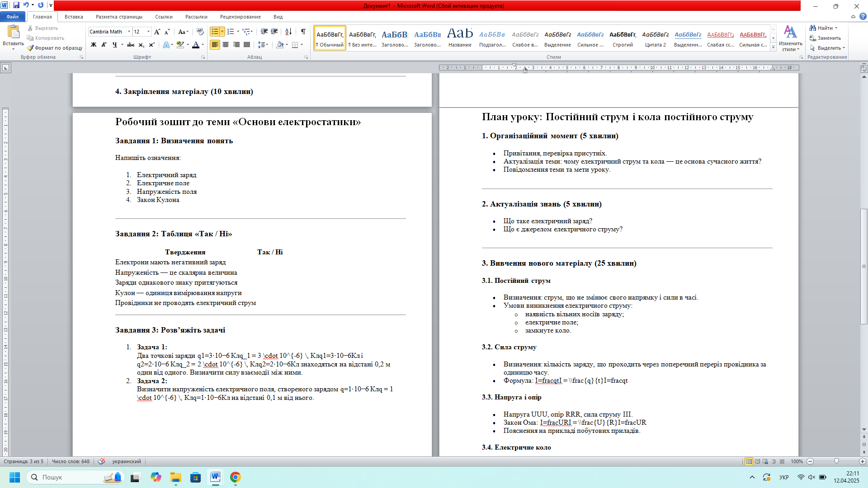Open Chrome from the taskbar
Viewport: 868px width, 488px height.
click(235, 477)
